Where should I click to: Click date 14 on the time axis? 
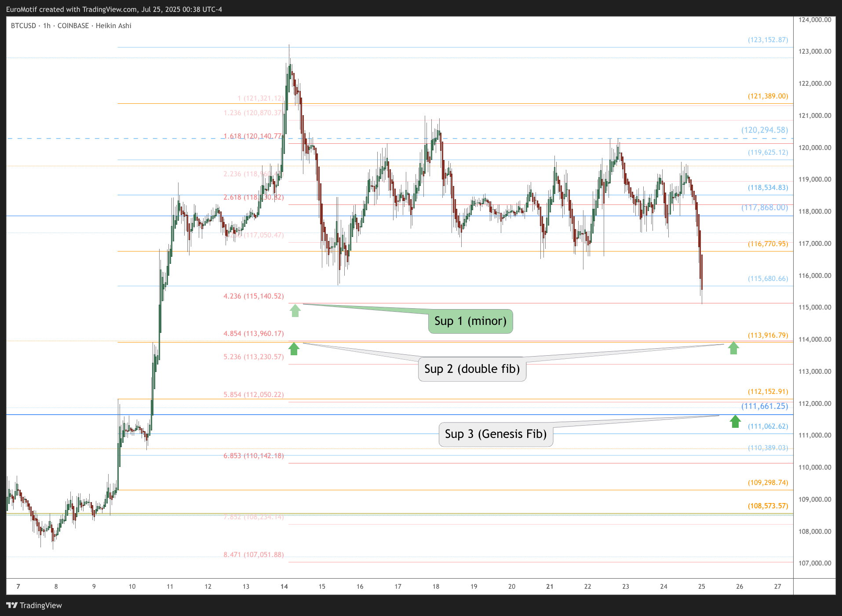click(x=284, y=587)
